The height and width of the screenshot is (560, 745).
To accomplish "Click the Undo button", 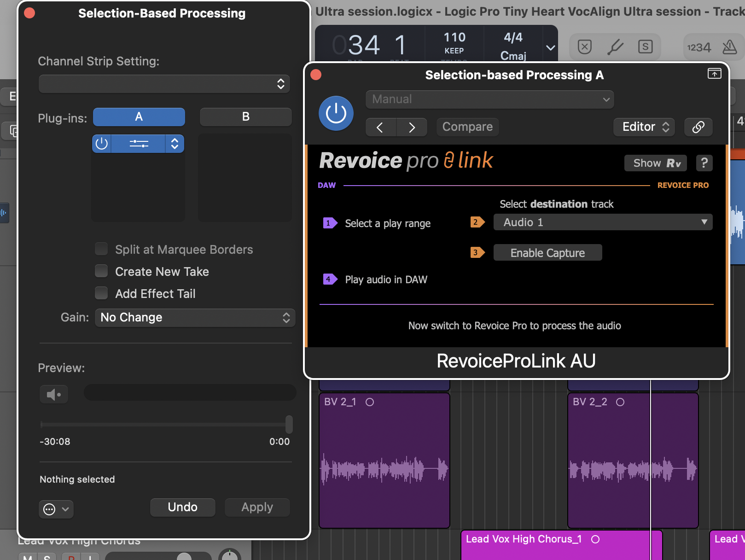I will pyautogui.click(x=182, y=507).
